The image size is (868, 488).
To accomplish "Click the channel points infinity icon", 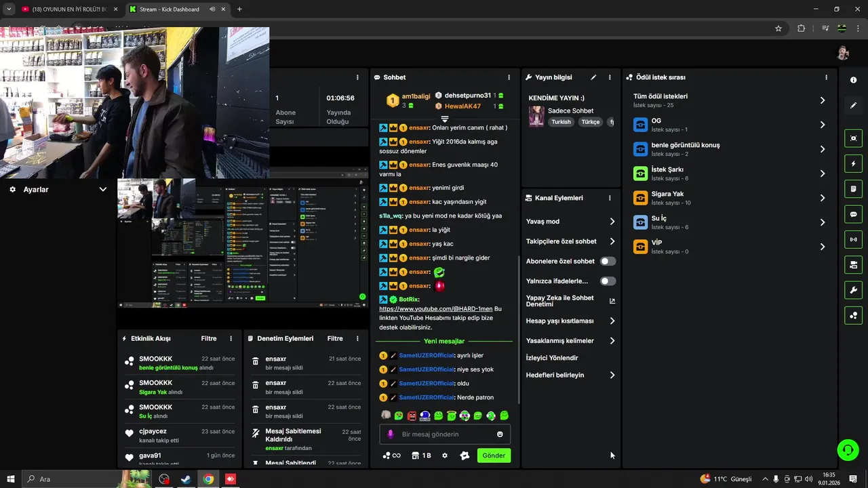I will pos(391,455).
